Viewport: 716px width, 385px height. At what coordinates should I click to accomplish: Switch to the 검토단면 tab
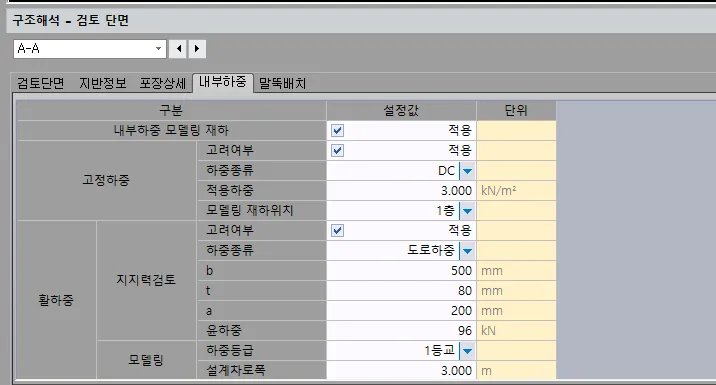pos(41,83)
